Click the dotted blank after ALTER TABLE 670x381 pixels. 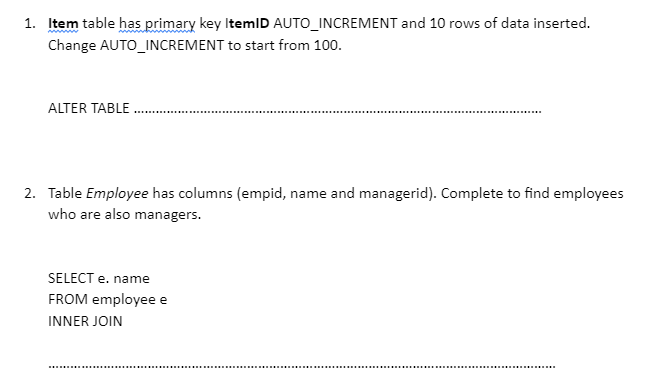[x=338, y=111]
